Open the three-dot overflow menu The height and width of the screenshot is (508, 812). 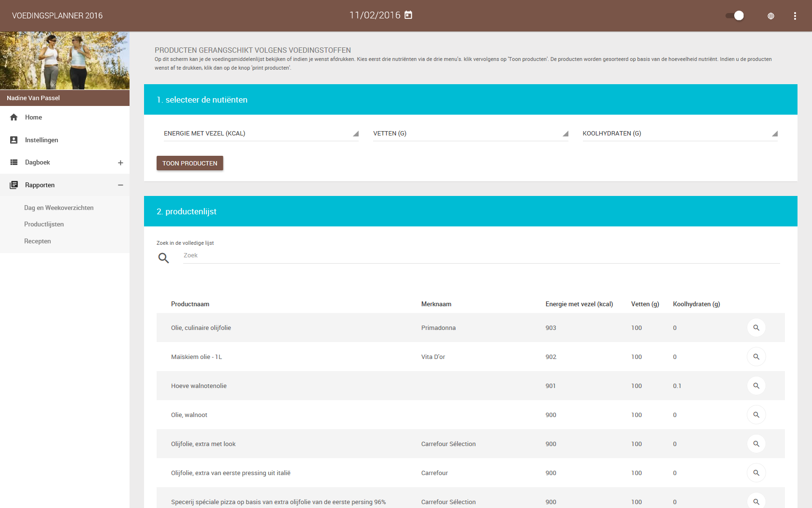[x=795, y=16]
